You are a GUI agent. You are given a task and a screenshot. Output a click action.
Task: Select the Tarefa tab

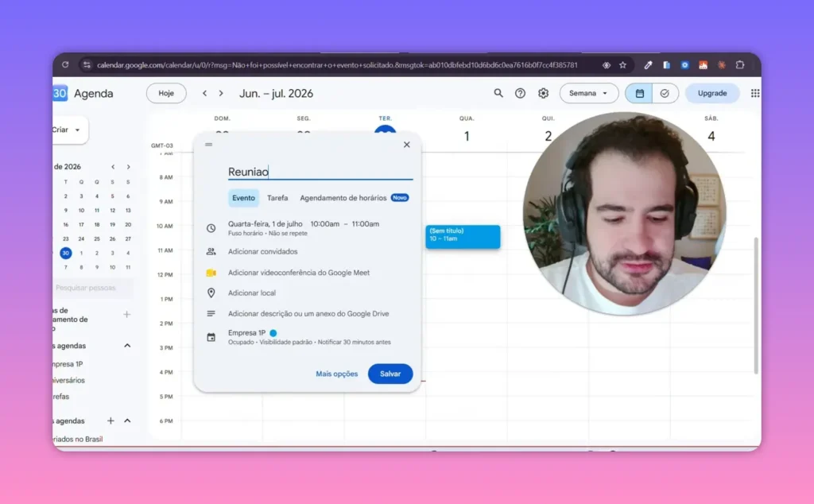click(277, 198)
